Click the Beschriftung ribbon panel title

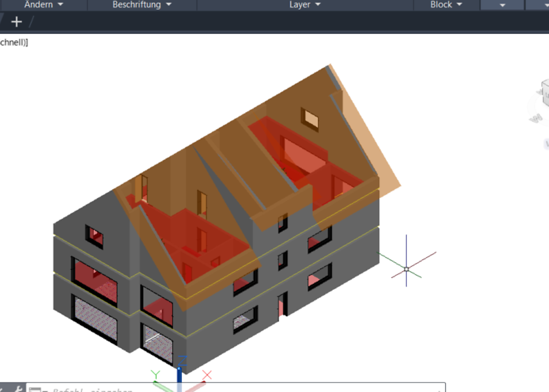[136, 5]
